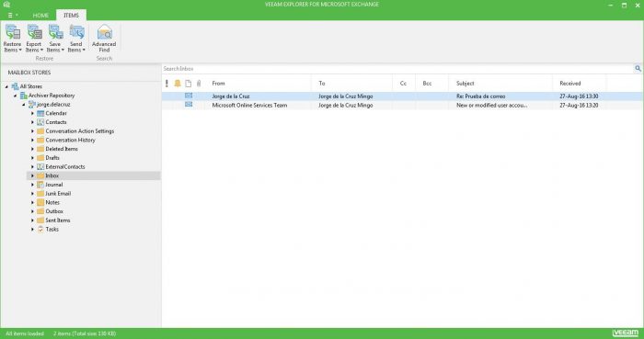Collapse the All Stores node
This screenshot has width=644, height=339.
pyautogui.click(x=6, y=87)
